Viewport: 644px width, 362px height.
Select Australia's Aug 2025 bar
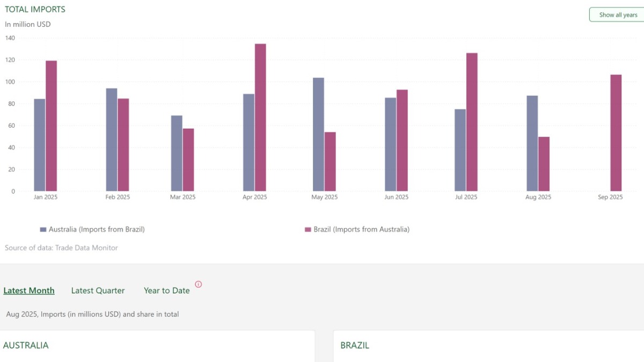[532, 143]
